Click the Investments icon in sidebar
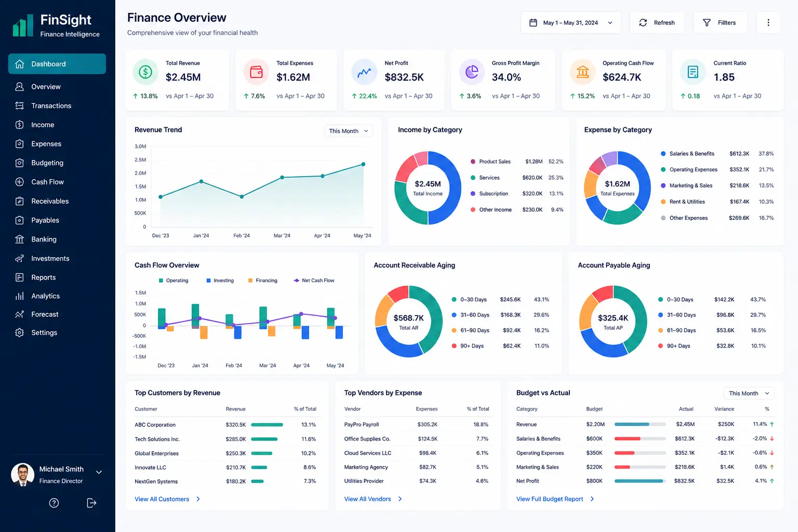Image resolution: width=798 pixels, height=532 pixels. 20,258
